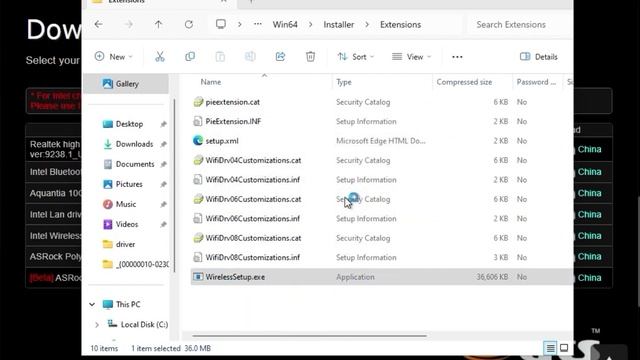This screenshot has height=360, width=640.
Task: Switch to details list view in status bar
Action: [550, 348]
